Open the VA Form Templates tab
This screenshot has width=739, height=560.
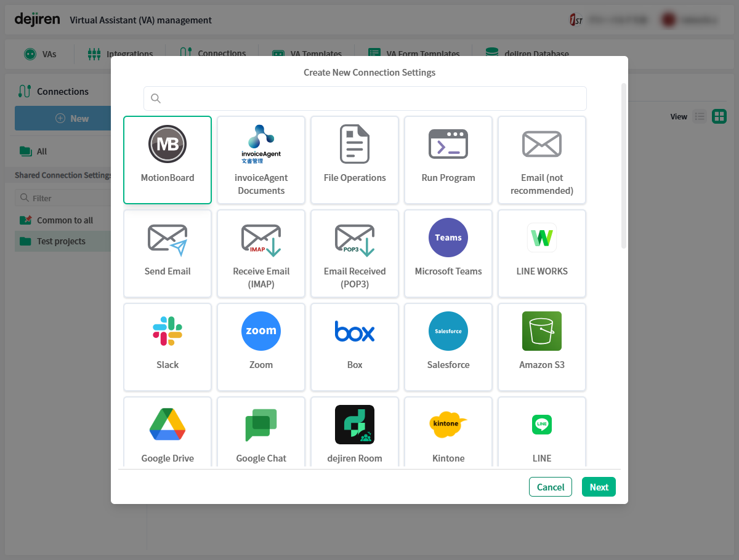pyautogui.click(x=414, y=54)
